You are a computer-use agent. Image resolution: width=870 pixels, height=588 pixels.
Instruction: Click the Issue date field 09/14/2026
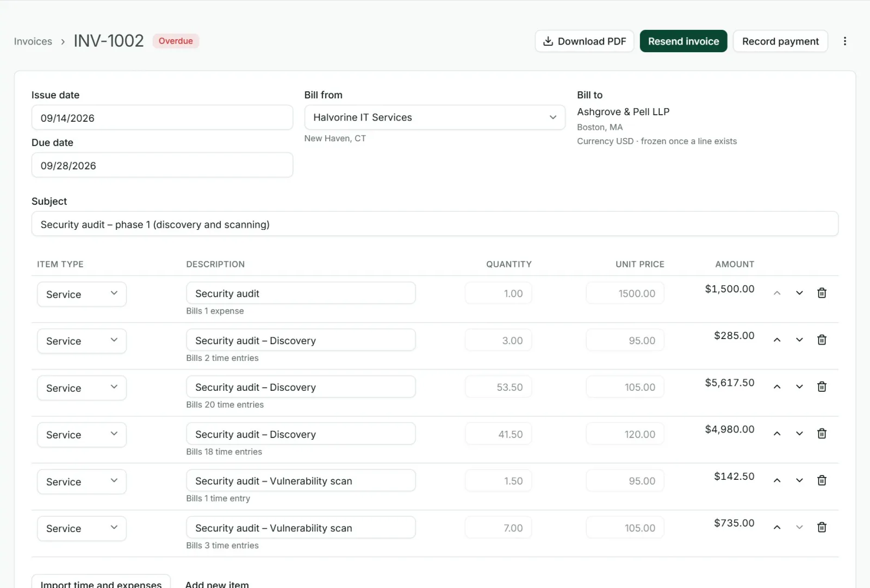(162, 117)
